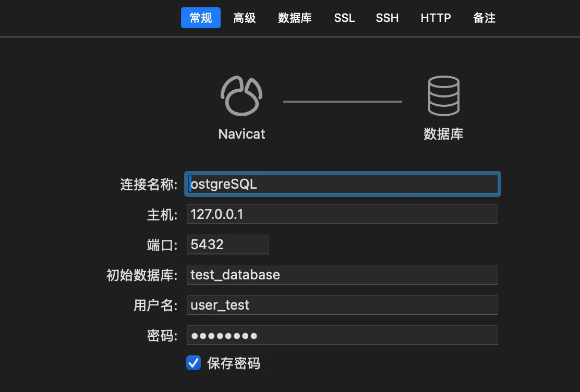Go to the SSL tab
The height and width of the screenshot is (392, 580).
(x=344, y=18)
